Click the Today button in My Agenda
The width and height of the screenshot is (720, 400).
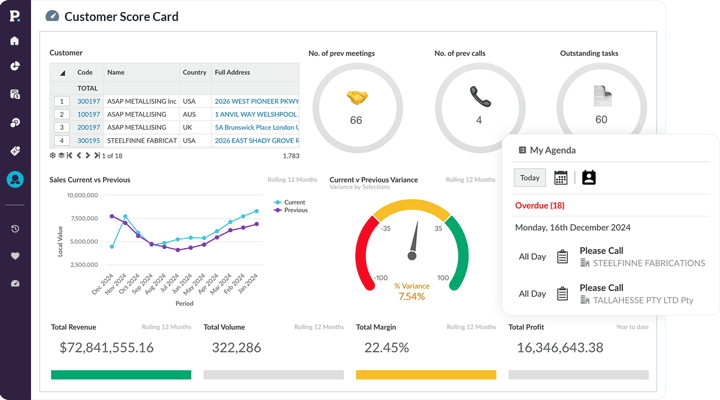pos(530,178)
